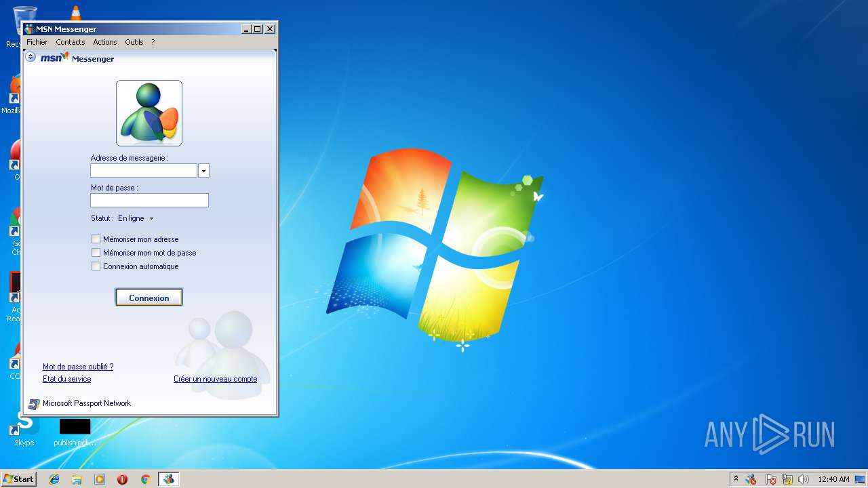The image size is (868, 488).
Task: Click the MSN Messenger tray icon
Action: pyautogui.click(x=751, y=479)
